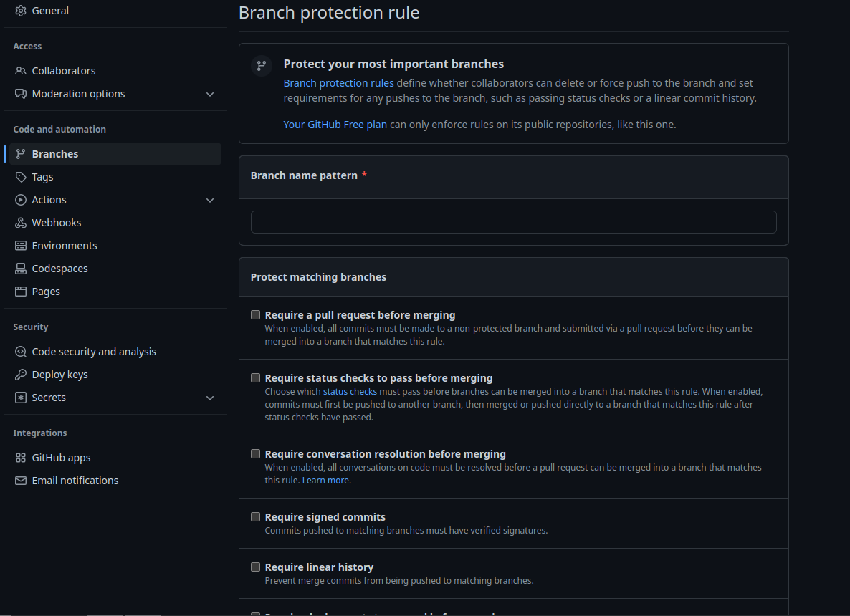Expand the Moderation options section
Viewport: 850px width, 616px height.
click(210, 94)
